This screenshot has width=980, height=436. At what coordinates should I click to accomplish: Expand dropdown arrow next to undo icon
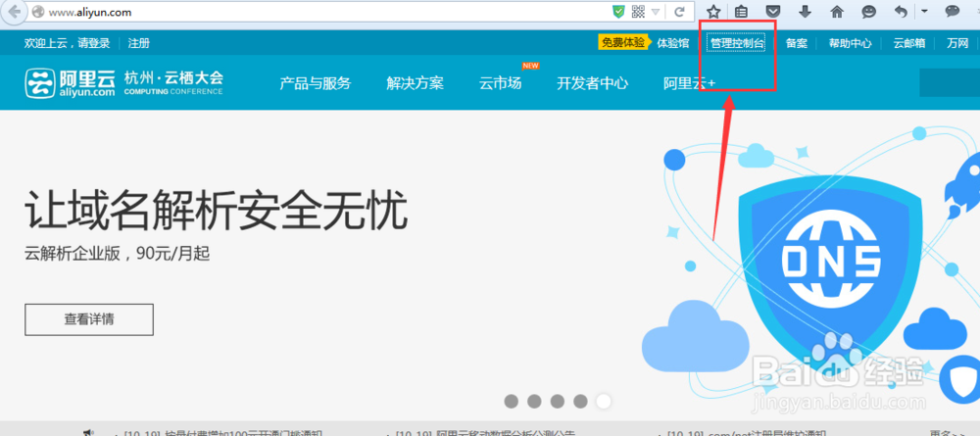924,11
